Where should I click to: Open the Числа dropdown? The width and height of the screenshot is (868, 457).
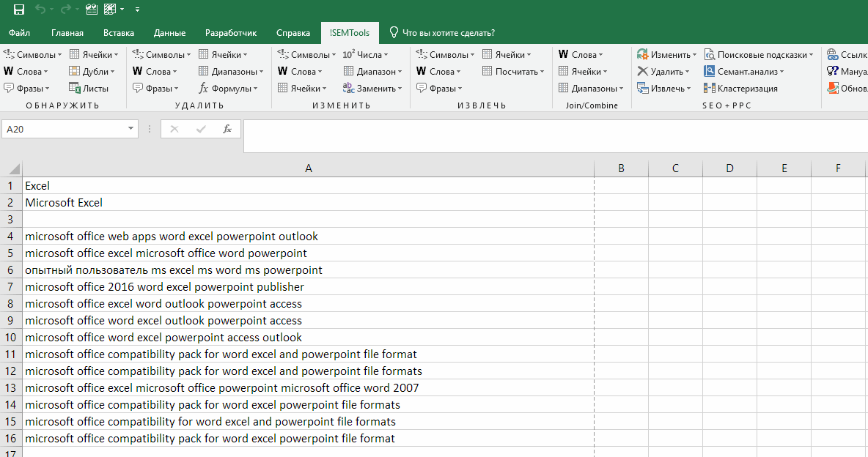(365, 54)
